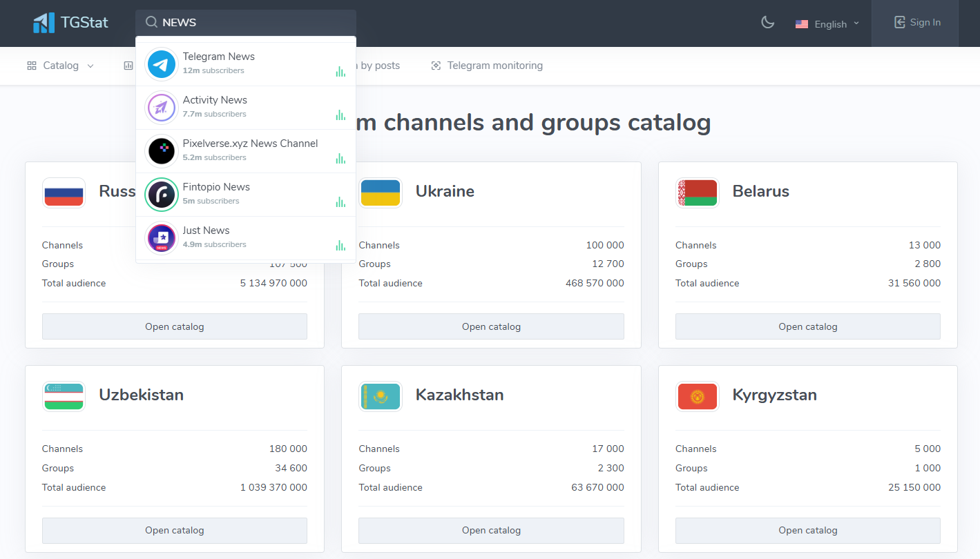Click the TGStat logo
Viewport: 980px width, 559px height.
(x=70, y=23)
